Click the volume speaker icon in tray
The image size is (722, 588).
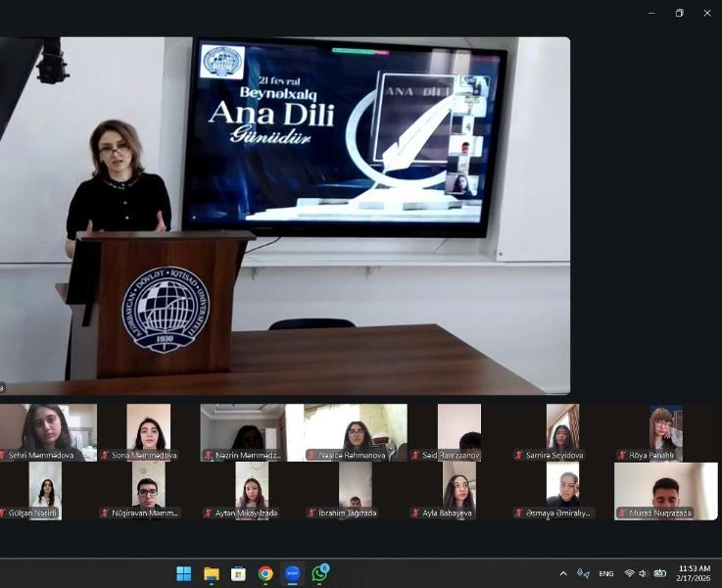pos(643,573)
